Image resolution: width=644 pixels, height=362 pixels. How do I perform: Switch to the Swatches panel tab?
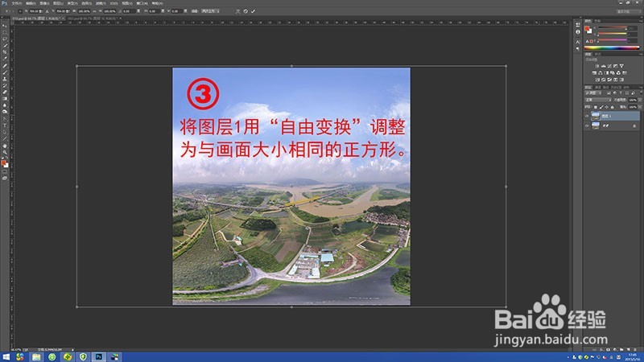597,21
